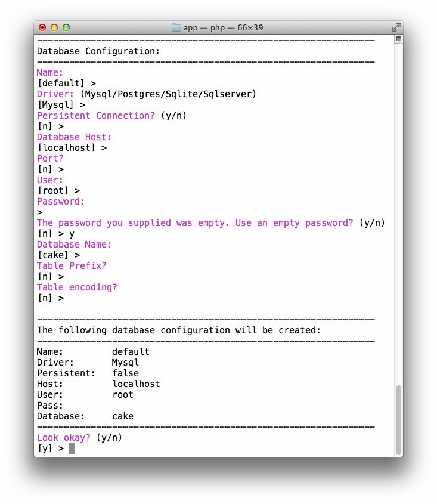
Task: Toggle full screen with top-right arrows icon
Action: coord(396,27)
